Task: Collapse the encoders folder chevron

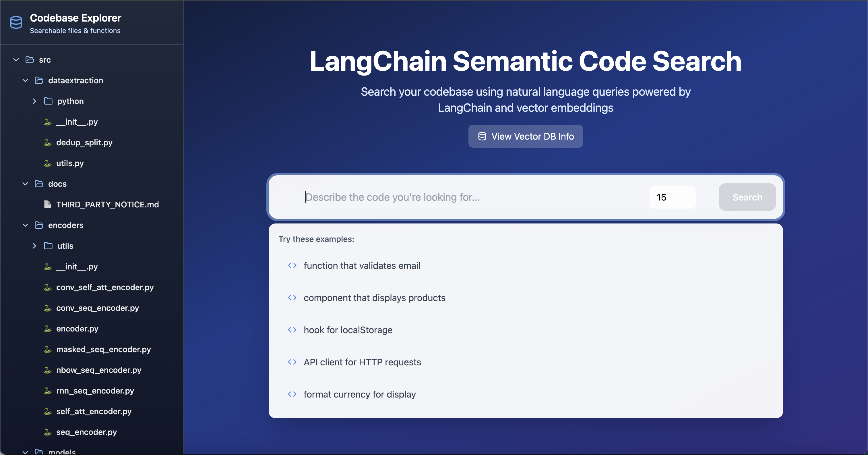Action: [25, 225]
